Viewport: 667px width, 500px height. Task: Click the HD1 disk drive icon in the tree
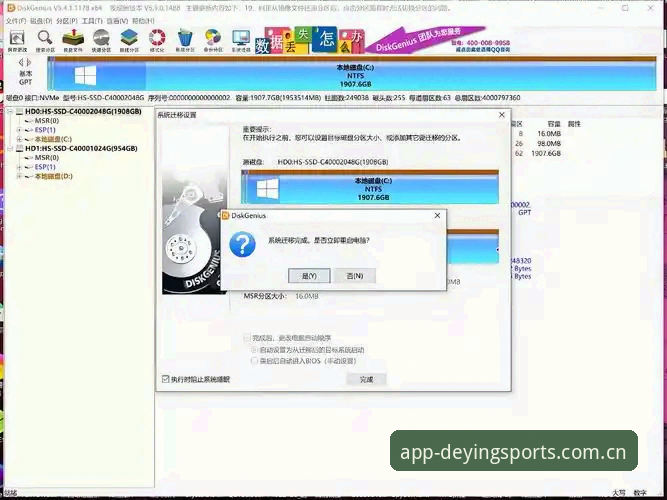20,149
